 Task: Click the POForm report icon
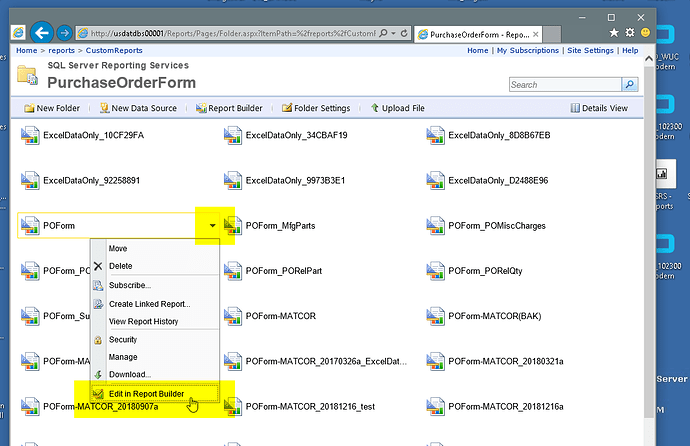point(30,226)
